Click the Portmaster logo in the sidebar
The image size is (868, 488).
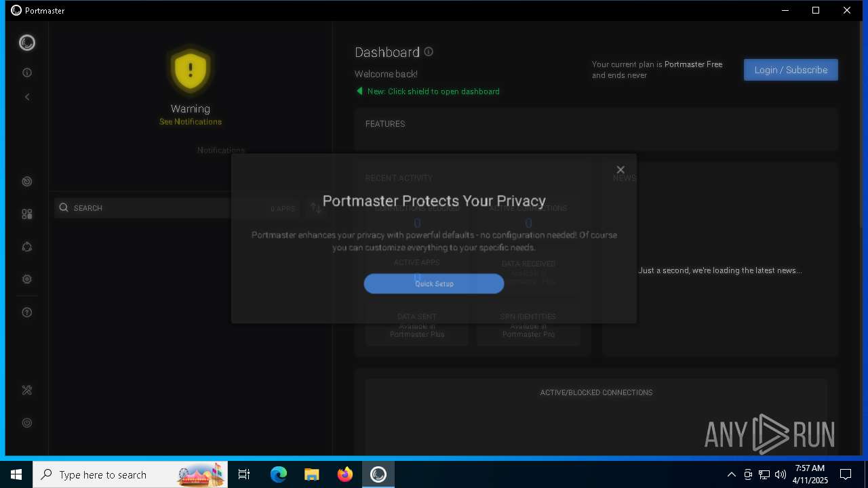click(27, 43)
